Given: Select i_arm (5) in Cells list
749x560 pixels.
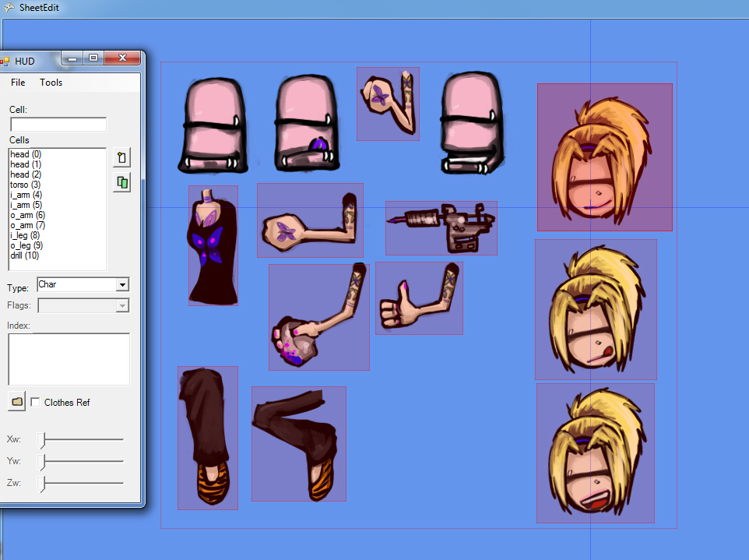Looking at the screenshot, I should 26,205.
